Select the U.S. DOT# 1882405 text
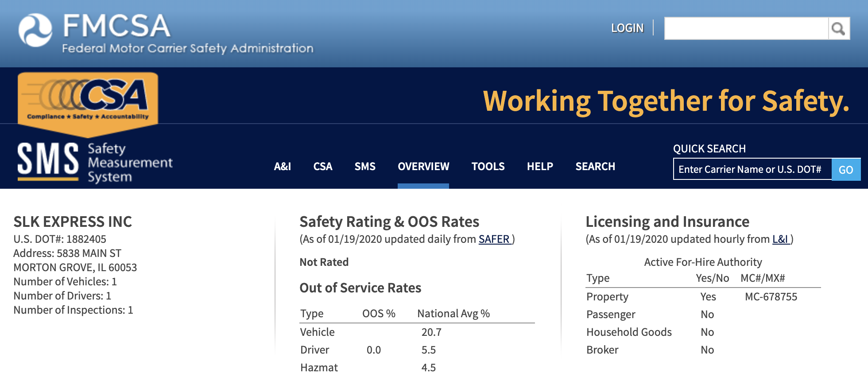The height and width of the screenshot is (389, 868). click(60, 239)
